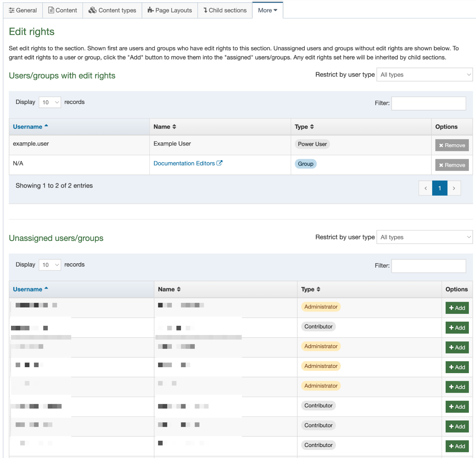The image size is (476, 458).
Task: Click the plus icon on the top Add button
Action: click(451, 308)
